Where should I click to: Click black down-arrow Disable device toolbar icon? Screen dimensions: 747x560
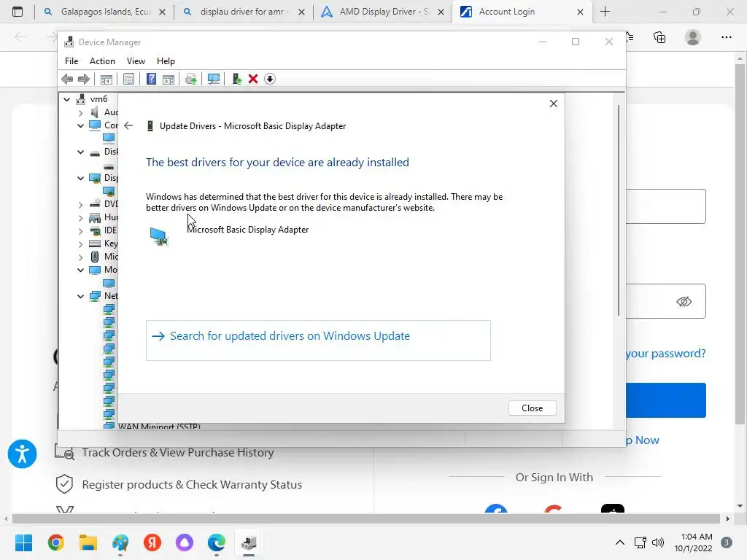(270, 79)
